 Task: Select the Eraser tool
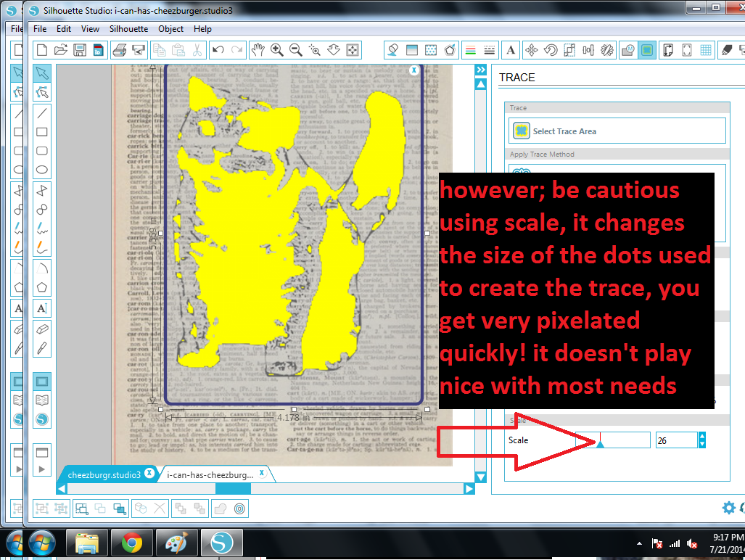[x=42, y=329]
